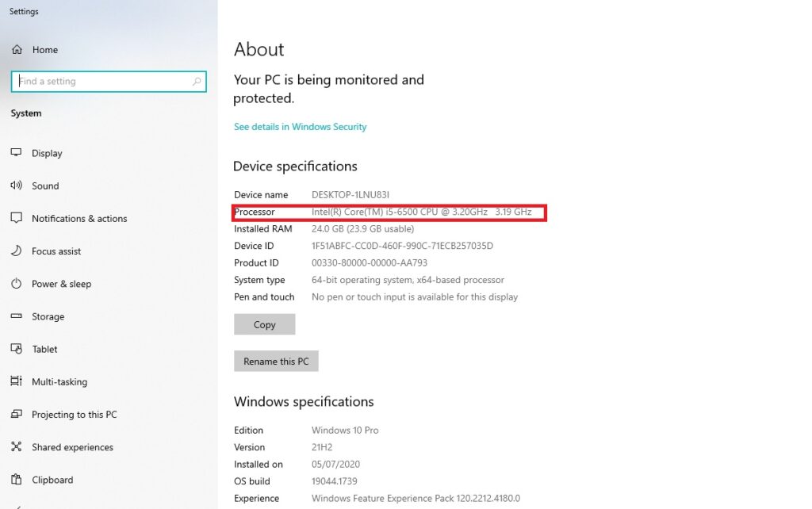The image size is (812, 509).
Task: Click the Device name value DESKTOP-1LNU83I
Action: point(350,195)
